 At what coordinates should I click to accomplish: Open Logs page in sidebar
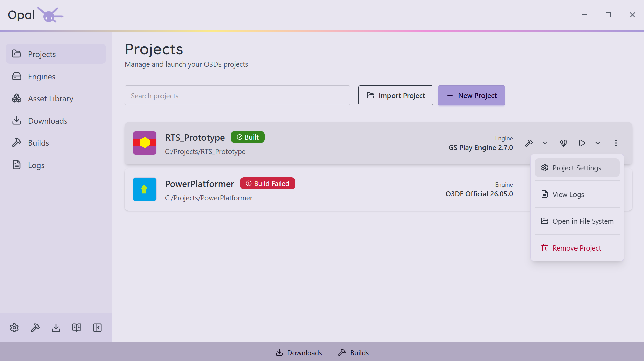click(56, 165)
